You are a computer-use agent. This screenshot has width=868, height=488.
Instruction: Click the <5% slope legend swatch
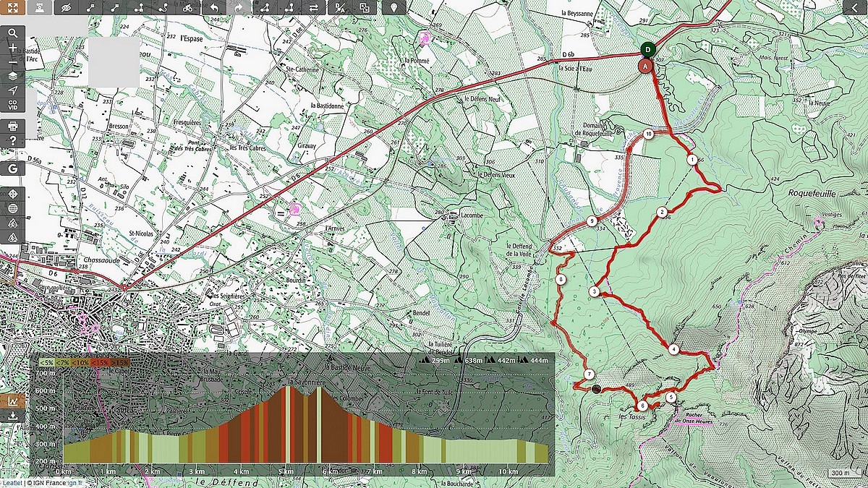click(x=46, y=362)
